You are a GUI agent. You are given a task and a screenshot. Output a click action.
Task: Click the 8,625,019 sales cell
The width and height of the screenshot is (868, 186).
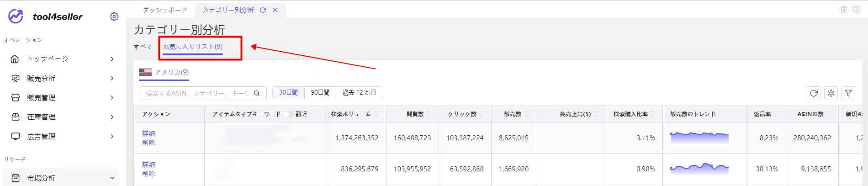coord(513,138)
